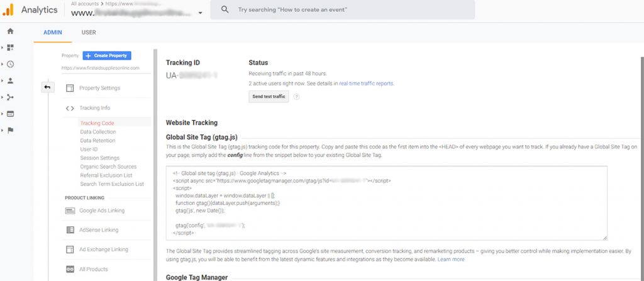The height and width of the screenshot is (281, 644).
Task: Click the back arrow button in property column
Action: (x=48, y=87)
